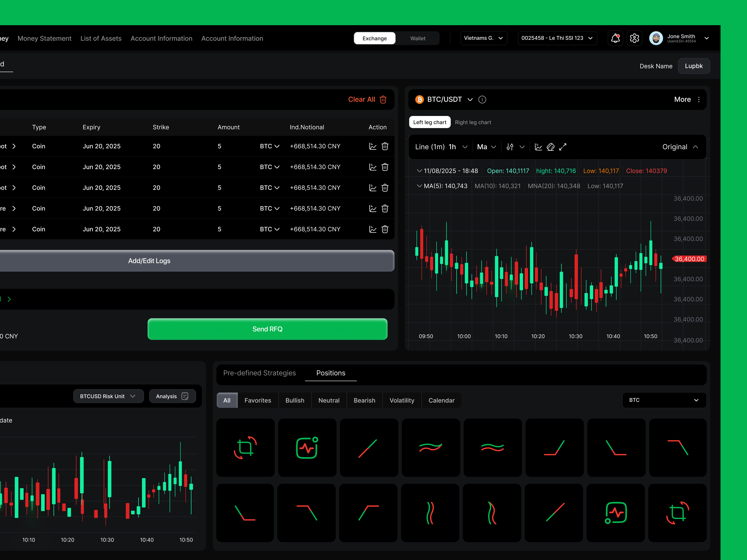
Task: Switch to the Positions tab
Action: pyautogui.click(x=331, y=373)
